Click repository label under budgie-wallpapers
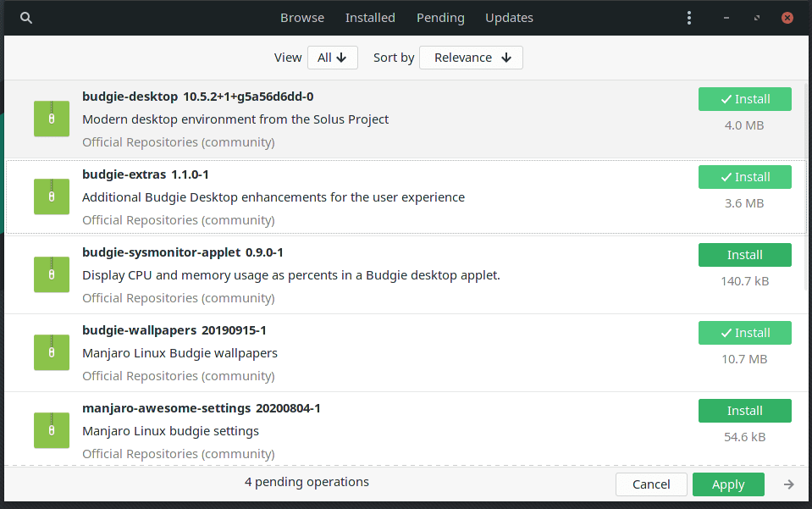Screen dimensions: 812x509 pos(179,376)
